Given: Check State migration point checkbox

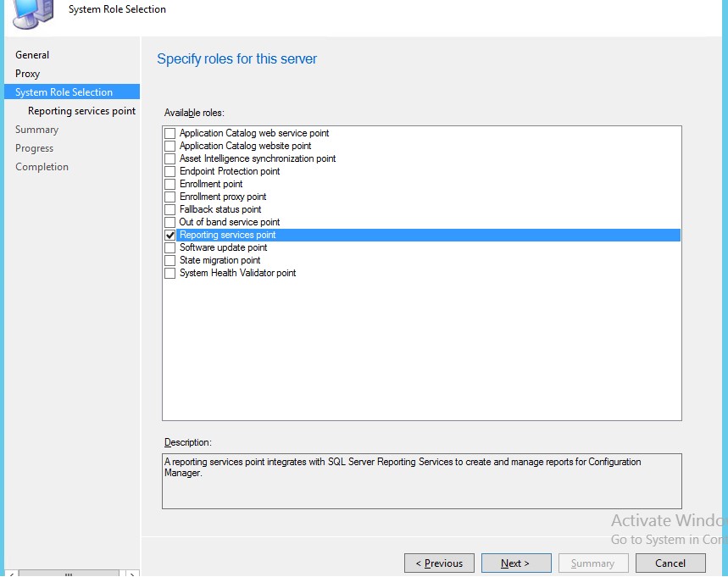Looking at the screenshot, I should [x=170, y=260].
